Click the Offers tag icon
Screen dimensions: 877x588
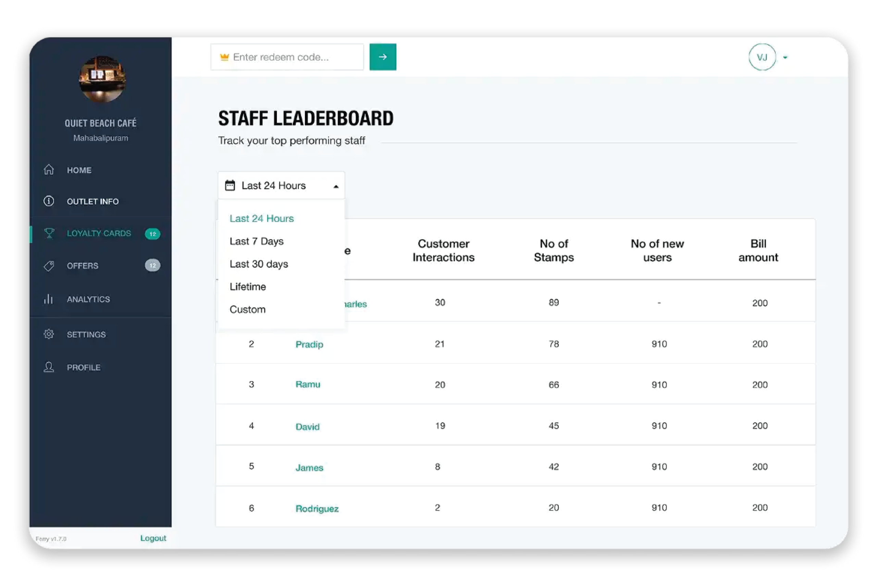tap(49, 266)
